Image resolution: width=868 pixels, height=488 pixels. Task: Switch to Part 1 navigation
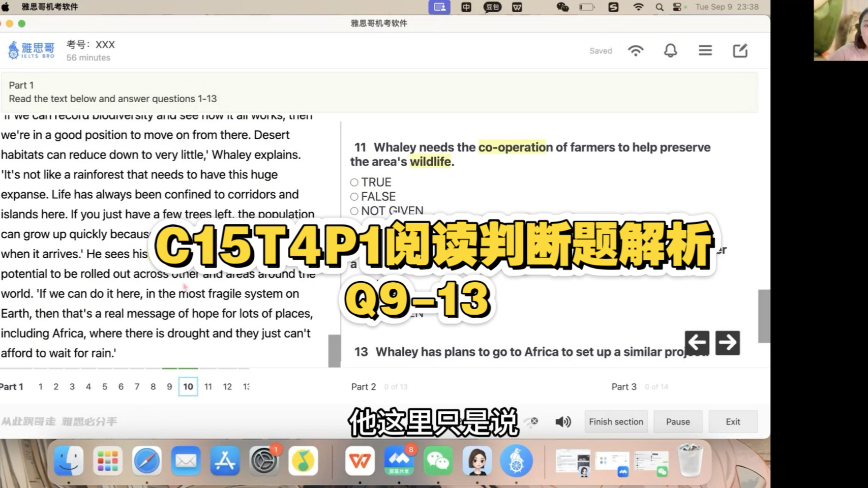[12, 386]
